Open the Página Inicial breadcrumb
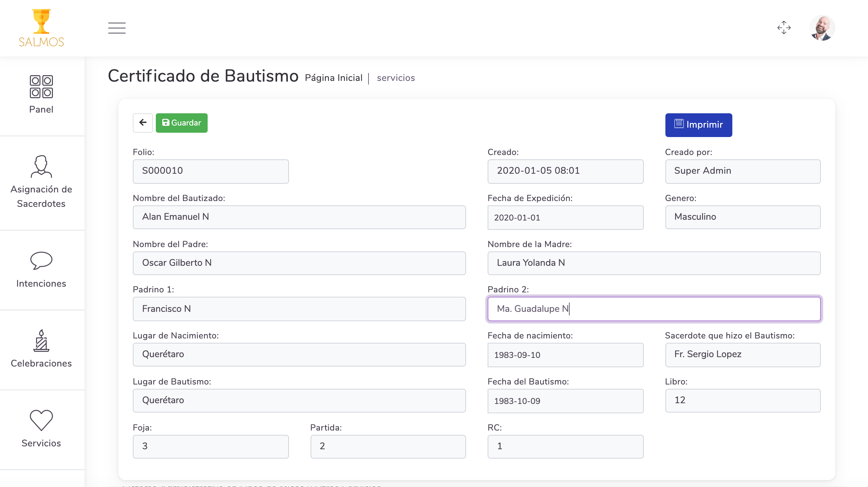Screen dimensions: 868x487 [x=333, y=78]
